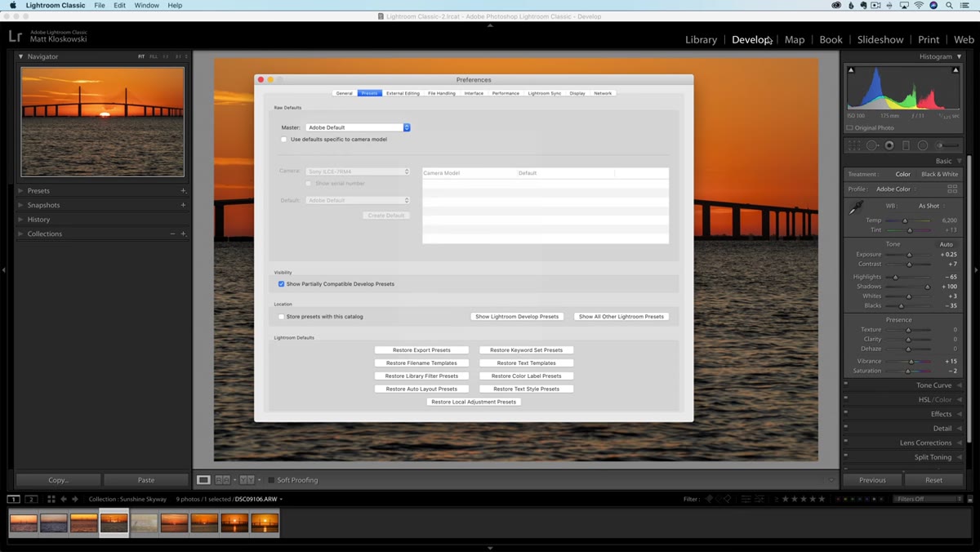Open the Library module

[x=701, y=39]
